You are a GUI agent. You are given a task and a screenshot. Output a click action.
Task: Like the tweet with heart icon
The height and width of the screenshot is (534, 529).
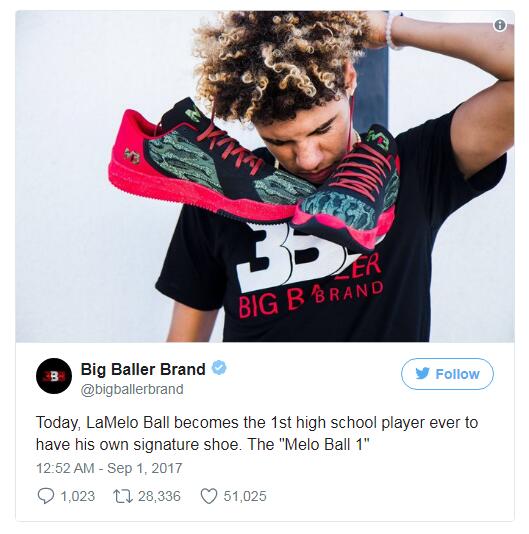coord(208,496)
